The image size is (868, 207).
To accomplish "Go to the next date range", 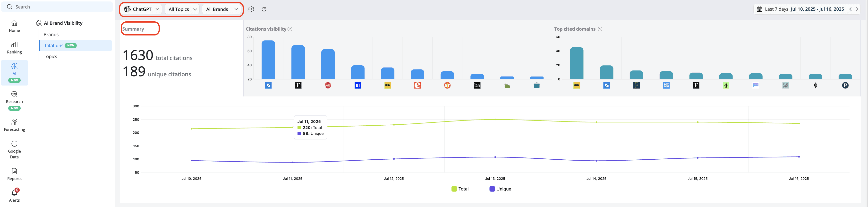I will (857, 9).
